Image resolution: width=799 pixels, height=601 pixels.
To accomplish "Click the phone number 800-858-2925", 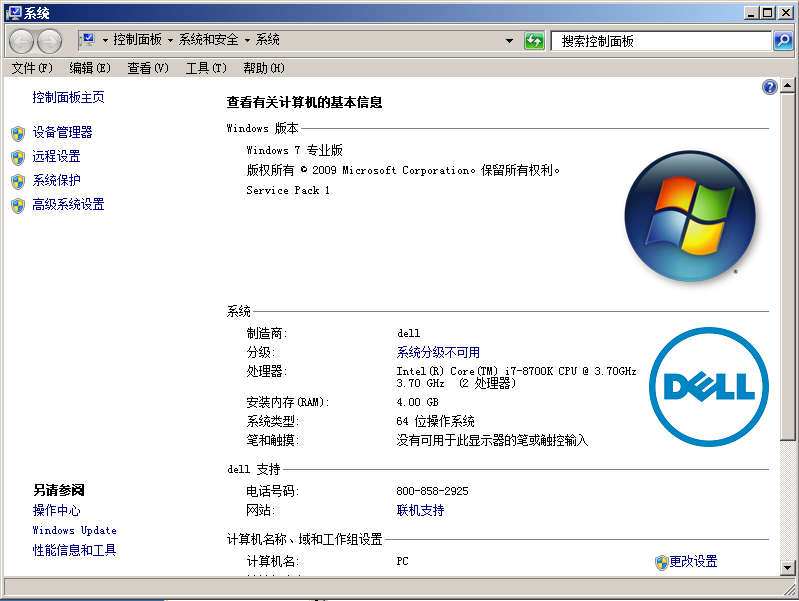I will pyautogui.click(x=432, y=491).
